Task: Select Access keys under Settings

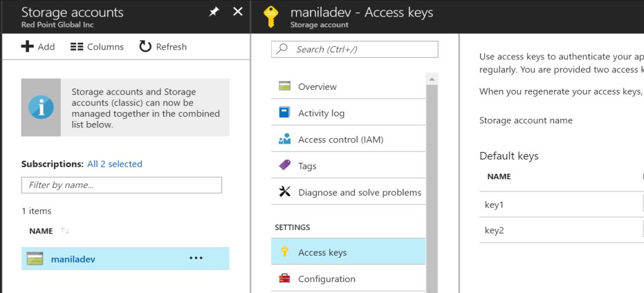Action: [x=322, y=252]
